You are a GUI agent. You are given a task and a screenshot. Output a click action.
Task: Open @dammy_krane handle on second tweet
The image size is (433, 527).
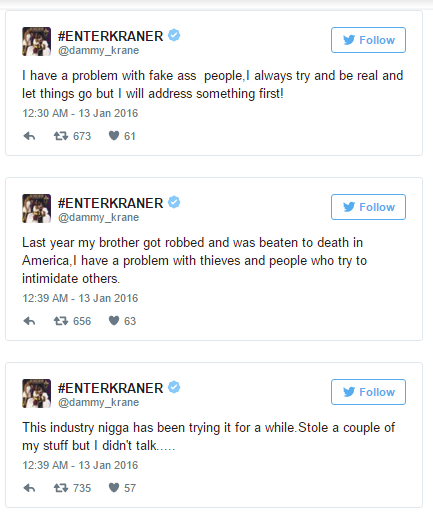pyautogui.click(x=99, y=217)
